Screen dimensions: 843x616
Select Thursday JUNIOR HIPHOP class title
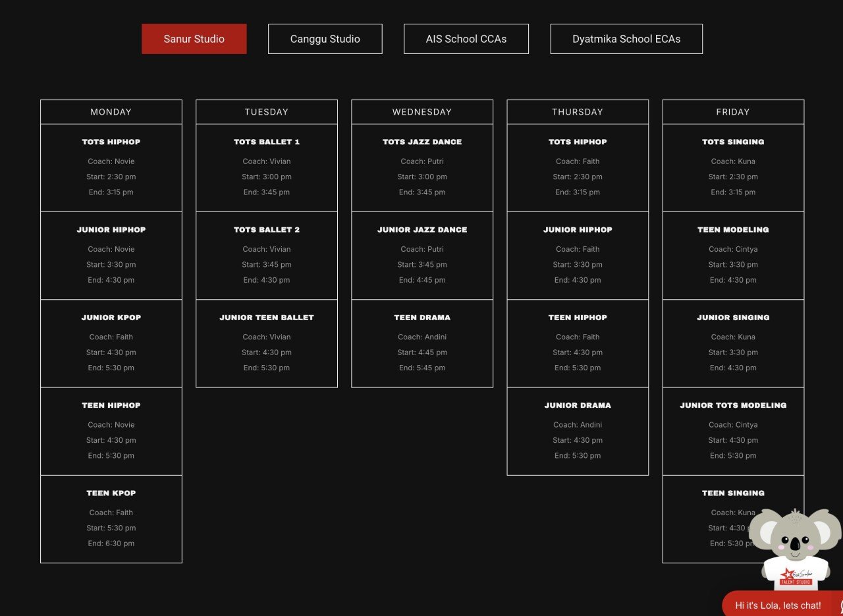(x=578, y=230)
